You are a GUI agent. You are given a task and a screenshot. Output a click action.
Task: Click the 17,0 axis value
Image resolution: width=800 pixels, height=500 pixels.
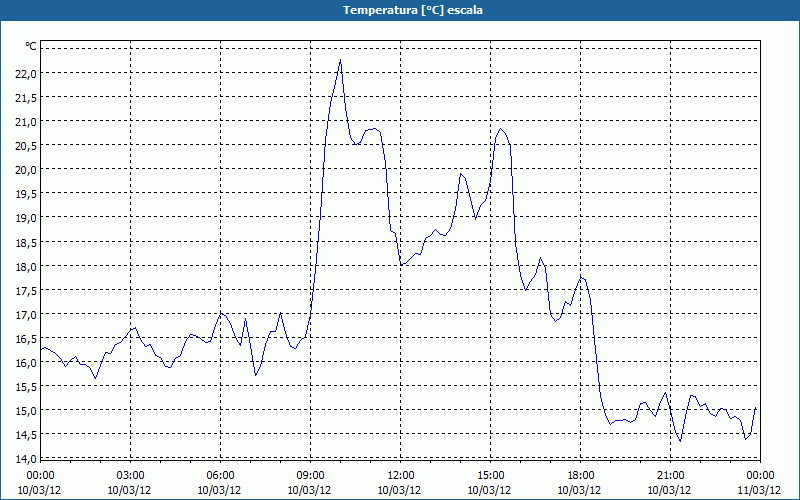click(x=26, y=314)
